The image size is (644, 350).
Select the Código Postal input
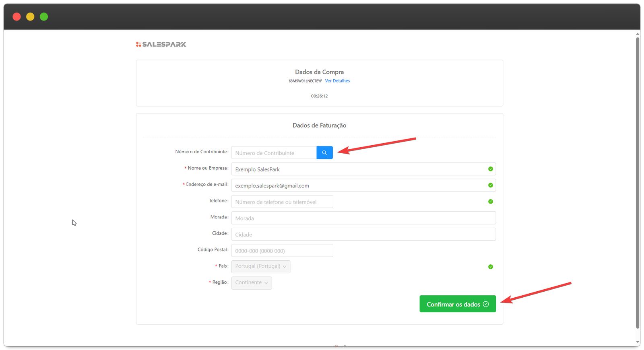click(282, 251)
